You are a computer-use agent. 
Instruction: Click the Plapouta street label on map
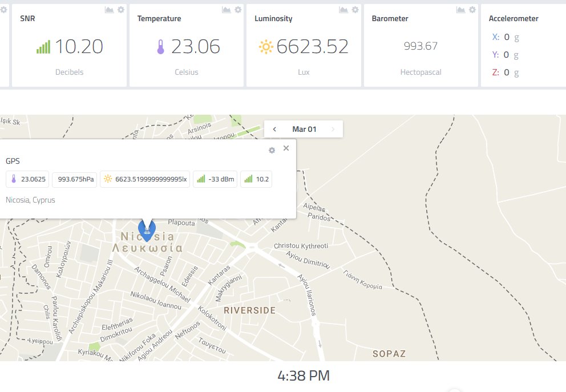tap(181, 223)
